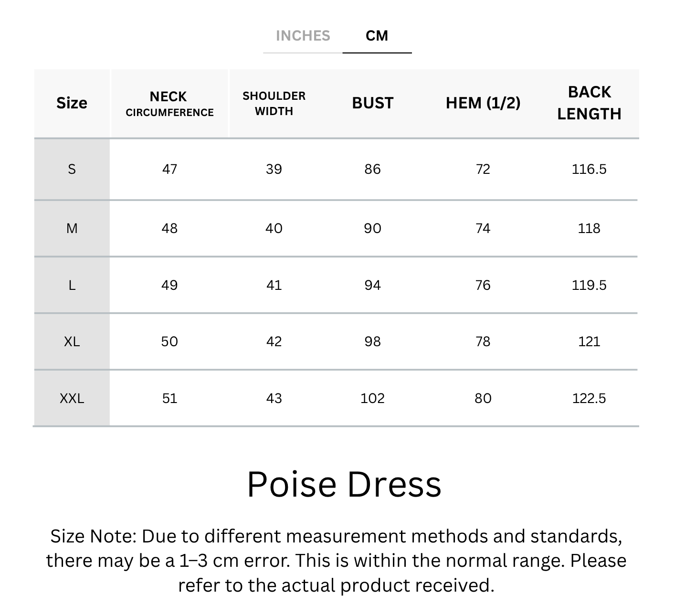
Task: Click the HEM (1/2) column header
Action: [483, 103]
